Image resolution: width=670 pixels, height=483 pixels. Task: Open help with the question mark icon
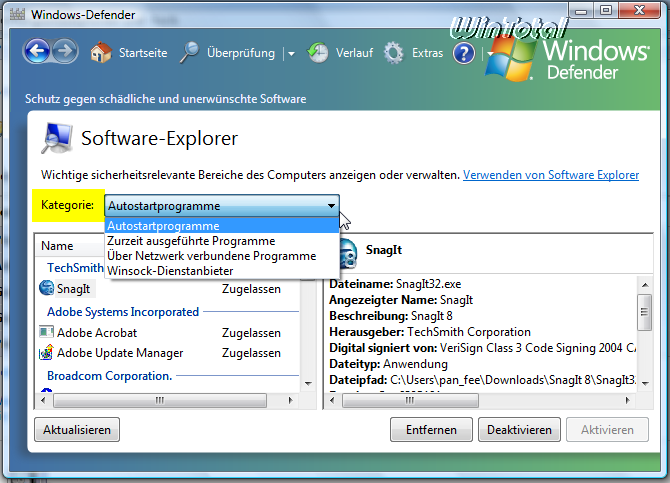pyautogui.click(x=464, y=53)
